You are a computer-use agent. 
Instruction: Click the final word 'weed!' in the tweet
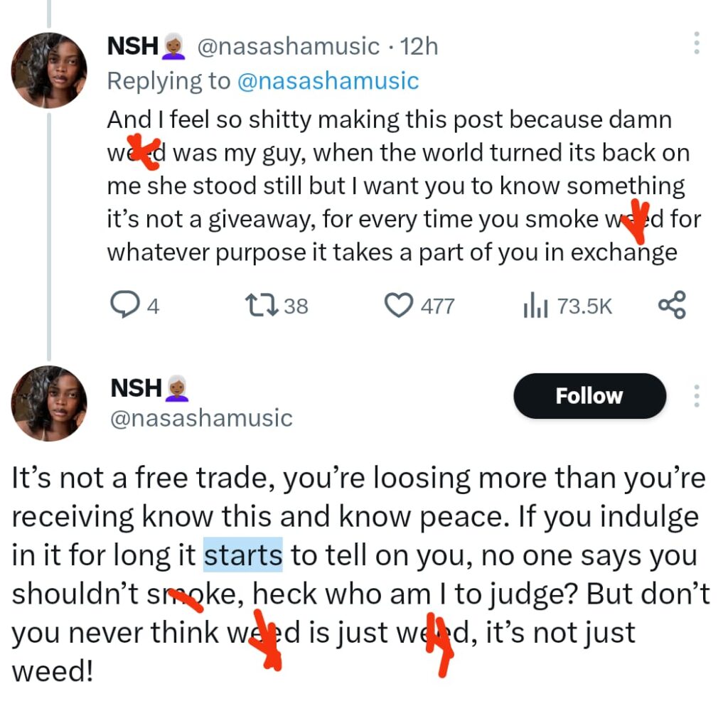point(52,672)
